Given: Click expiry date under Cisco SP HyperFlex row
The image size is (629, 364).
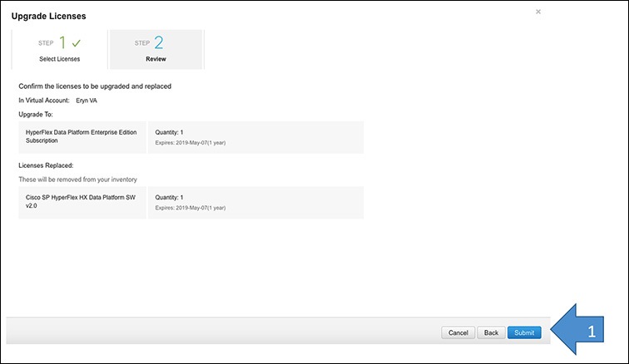Looking at the screenshot, I should (191, 208).
